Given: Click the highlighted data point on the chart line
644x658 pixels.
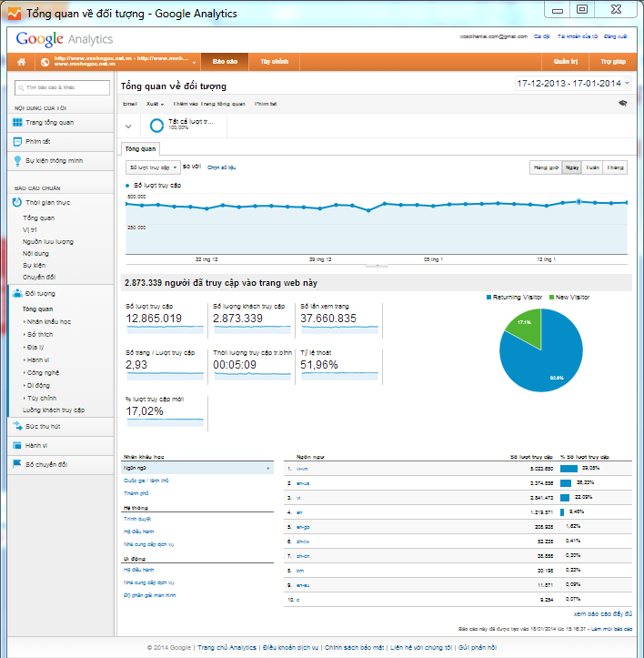Looking at the screenshot, I should point(579,202).
